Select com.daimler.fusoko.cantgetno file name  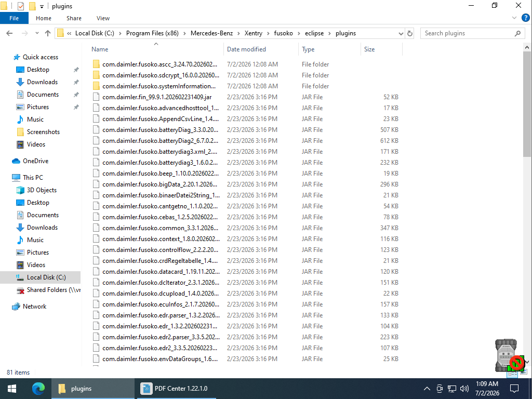coord(160,206)
